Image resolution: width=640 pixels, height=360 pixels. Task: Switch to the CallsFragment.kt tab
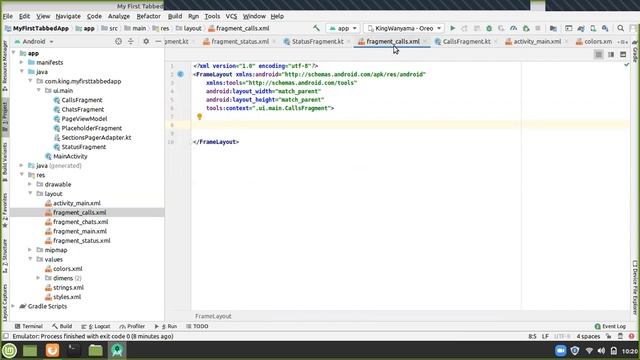coord(466,42)
